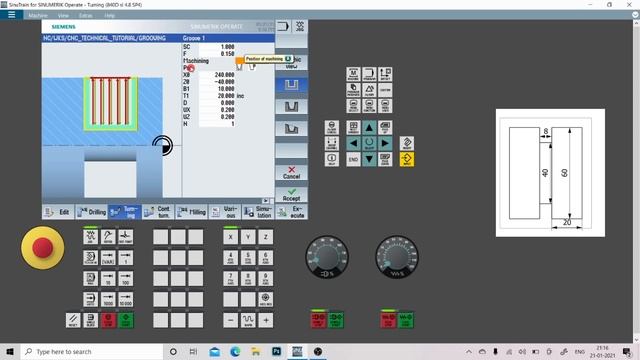This screenshot has height=360, width=640.
Task: Click the END key
Action: point(353,159)
